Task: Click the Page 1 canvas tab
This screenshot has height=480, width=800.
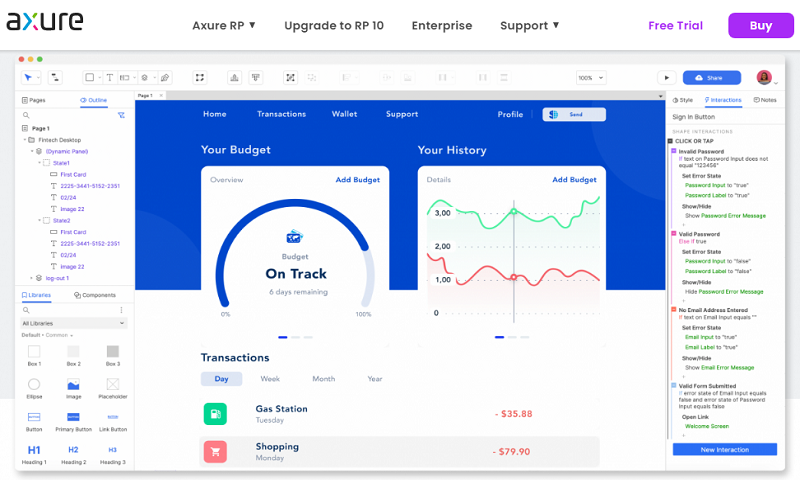Action: pyautogui.click(x=144, y=95)
